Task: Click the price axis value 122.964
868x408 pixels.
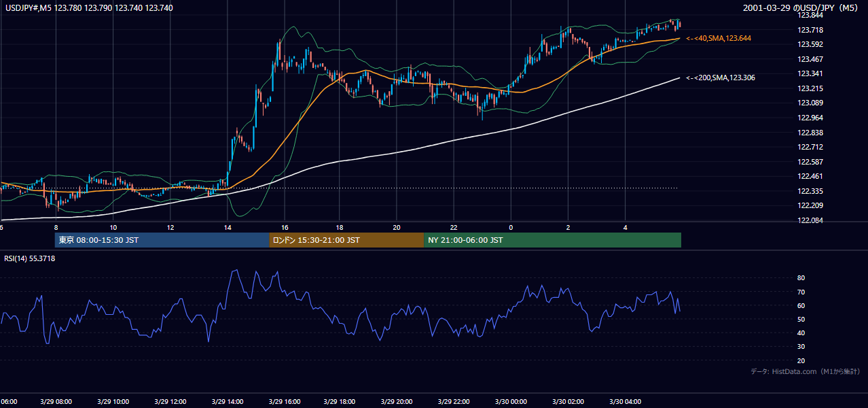Action: point(810,118)
